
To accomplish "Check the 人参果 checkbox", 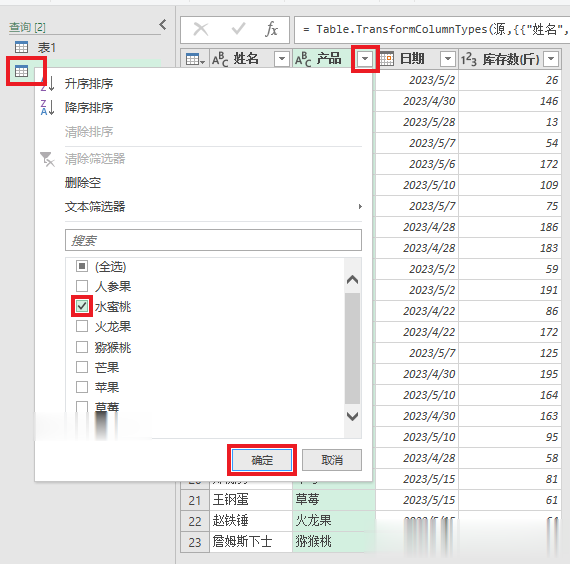I will click(82, 286).
